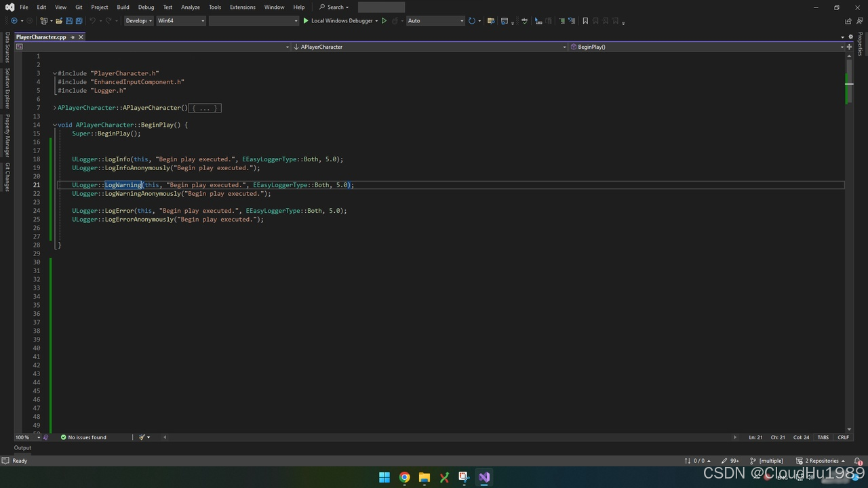The width and height of the screenshot is (868, 488).
Task: Open the Win64 platform dropdown
Action: [x=181, y=21]
